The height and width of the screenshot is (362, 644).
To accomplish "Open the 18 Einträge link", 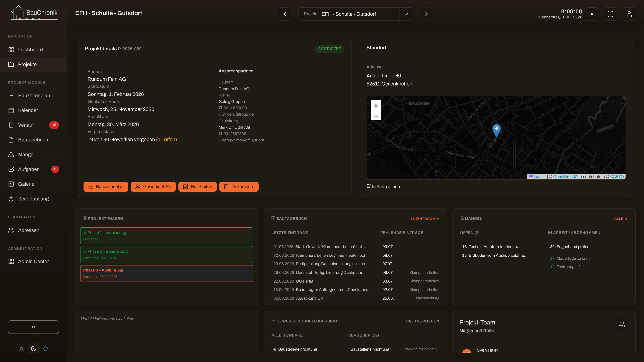I will point(424,219).
